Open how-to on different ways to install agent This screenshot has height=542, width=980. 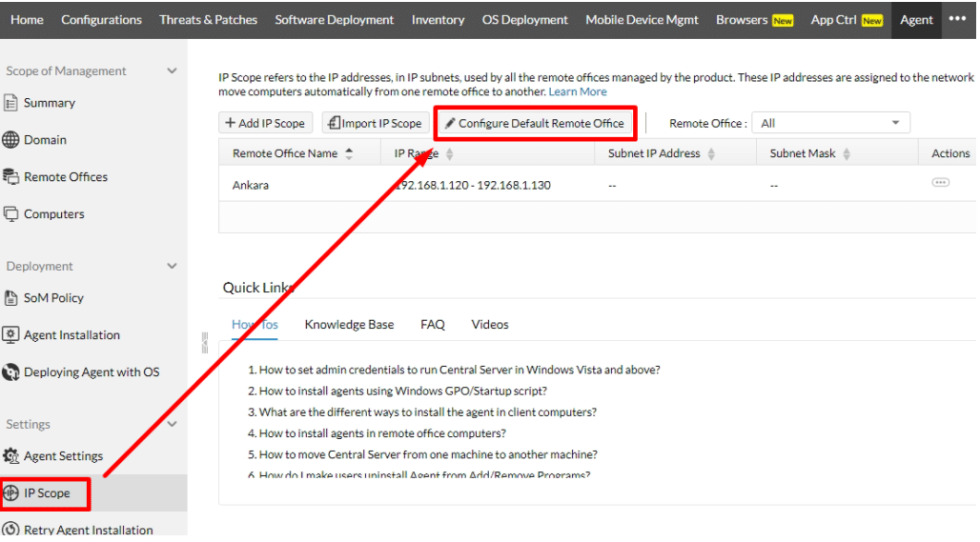[x=427, y=412]
